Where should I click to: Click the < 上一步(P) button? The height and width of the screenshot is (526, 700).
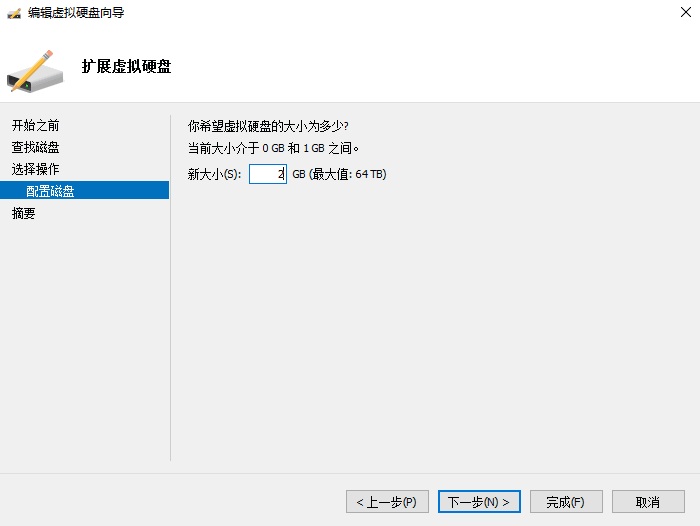coord(387,502)
